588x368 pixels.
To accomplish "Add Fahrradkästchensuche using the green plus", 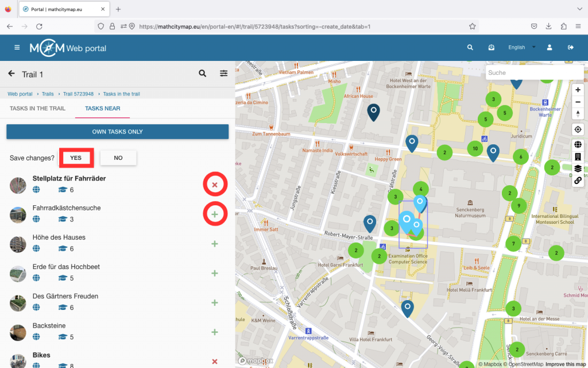I will 215,214.
